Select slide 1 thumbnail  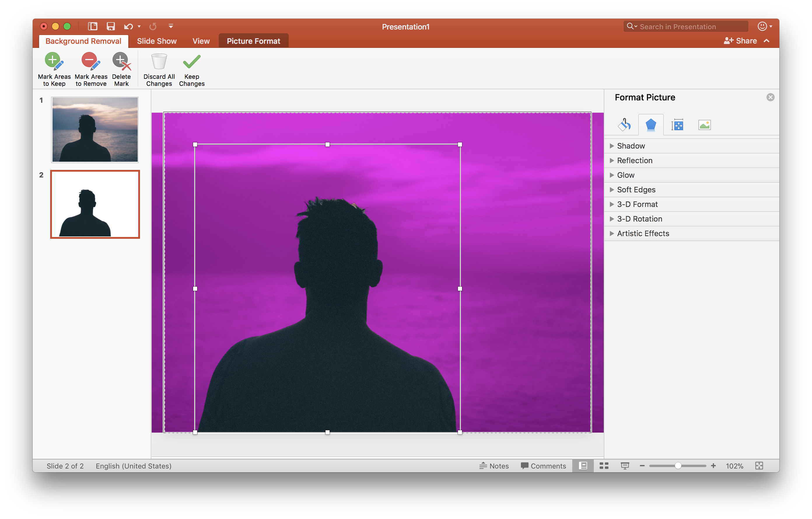tap(94, 130)
